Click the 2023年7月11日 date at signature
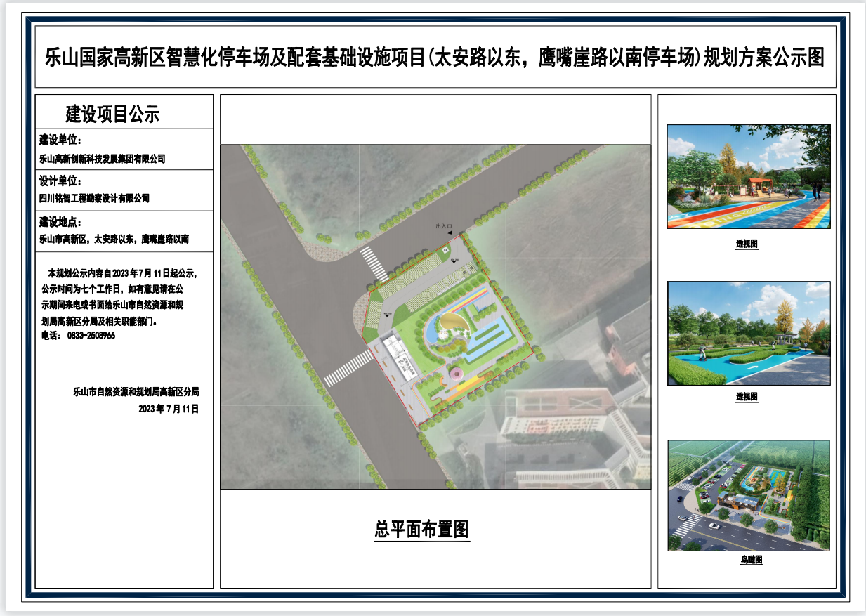Screen dimensions: 866x616 pyautogui.click(x=169, y=408)
